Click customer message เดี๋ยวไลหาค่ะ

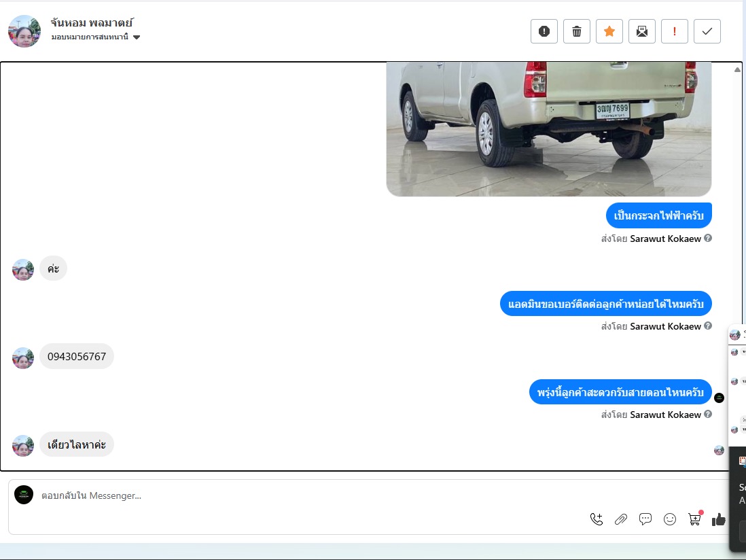pos(77,444)
